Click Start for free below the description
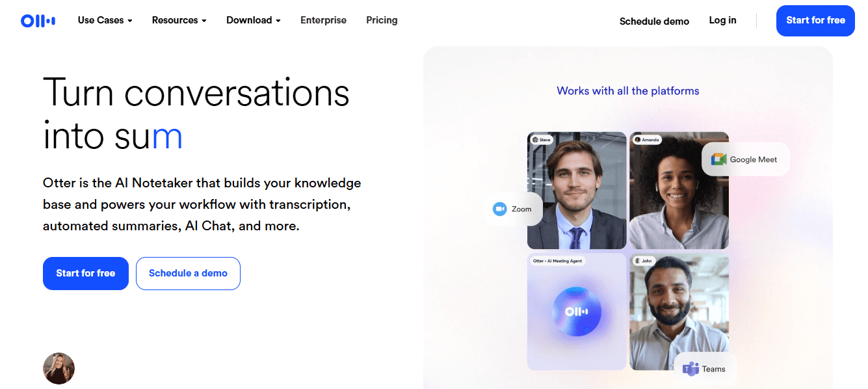The image size is (868, 389). 86,273
